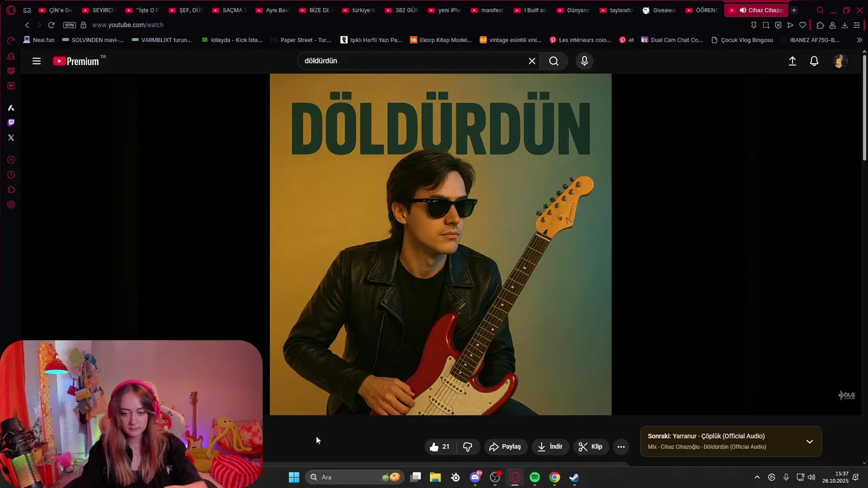Open a new browser tab
Viewport: 868px width, 488px height.
(x=794, y=10)
